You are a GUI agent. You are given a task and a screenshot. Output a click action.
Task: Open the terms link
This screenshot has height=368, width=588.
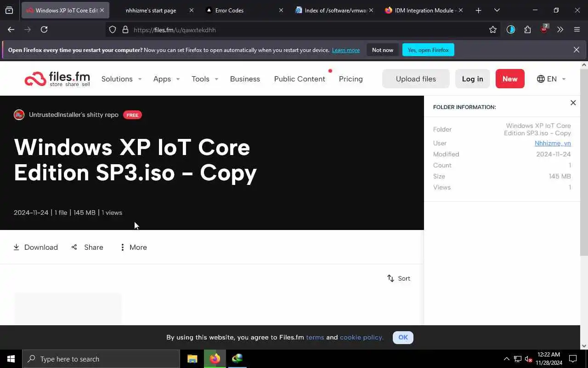click(315, 337)
